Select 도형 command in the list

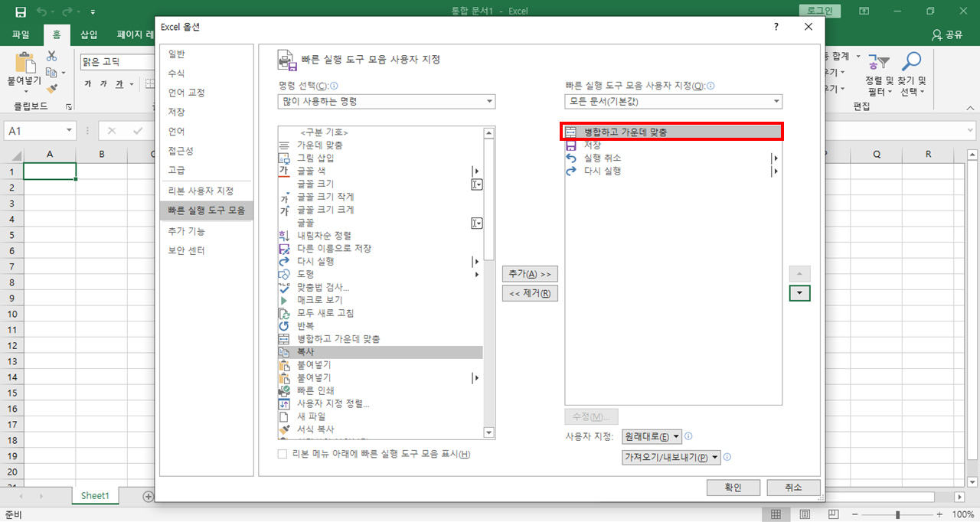pos(380,275)
